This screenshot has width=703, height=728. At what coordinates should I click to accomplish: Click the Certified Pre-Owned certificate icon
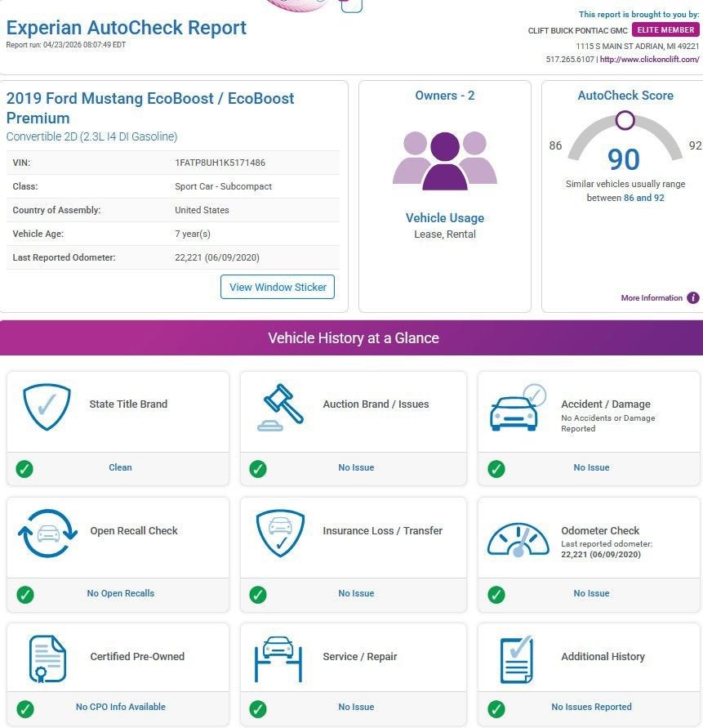[x=47, y=659]
